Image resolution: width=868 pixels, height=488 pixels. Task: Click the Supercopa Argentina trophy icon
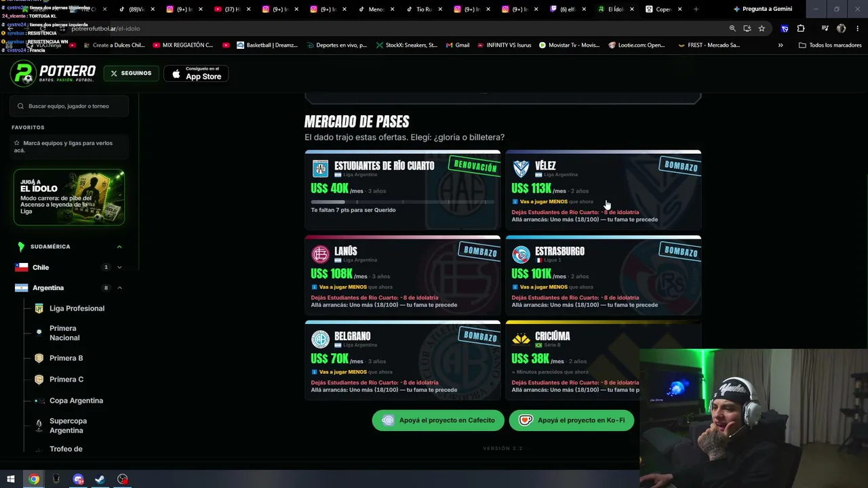point(39,426)
